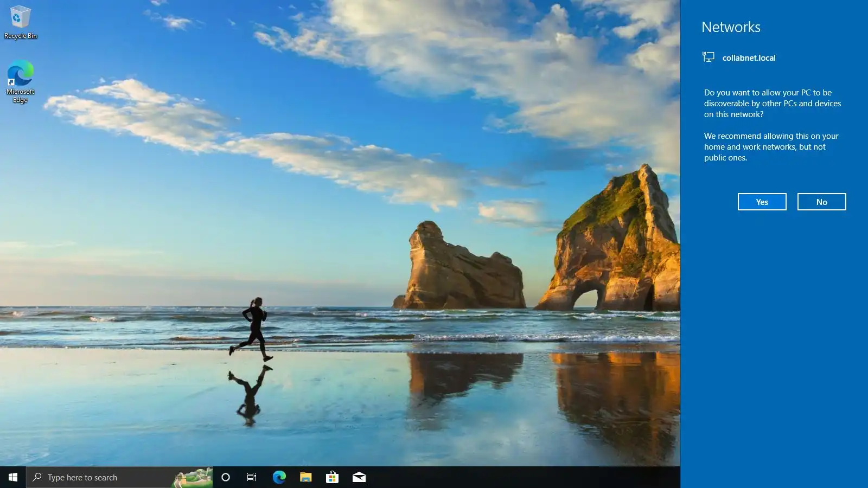Viewport: 868px width, 488px height.
Task: Select the collabnet.local network name
Action: pyautogui.click(x=749, y=57)
